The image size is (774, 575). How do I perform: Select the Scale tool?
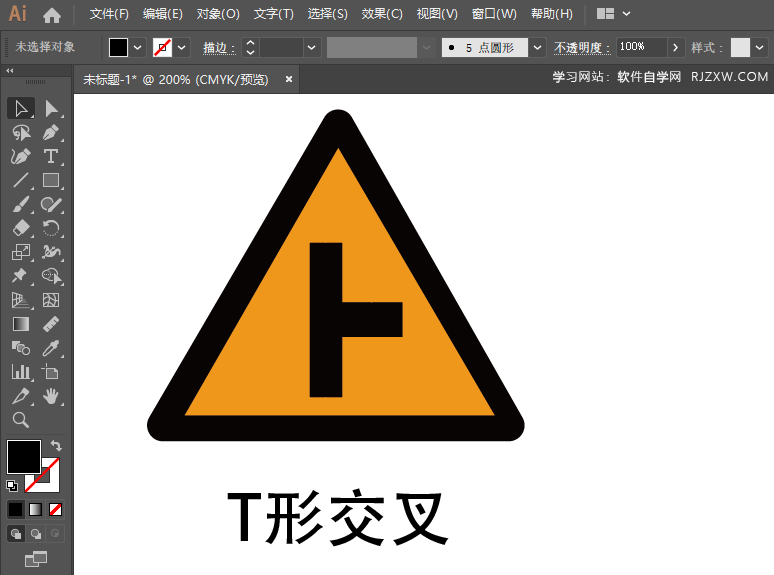21,252
